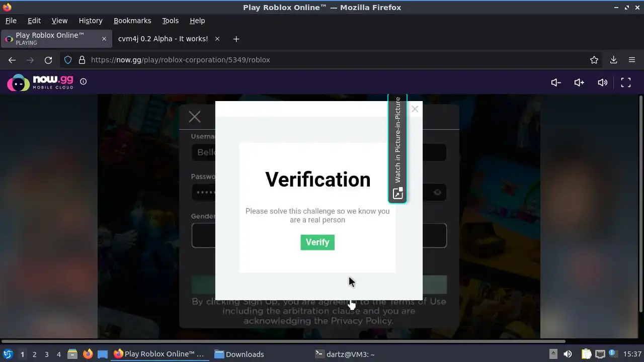Viewport: 644px width, 362px height.
Task: Open the info icon next to now.gg logo
Action: tap(84, 81)
